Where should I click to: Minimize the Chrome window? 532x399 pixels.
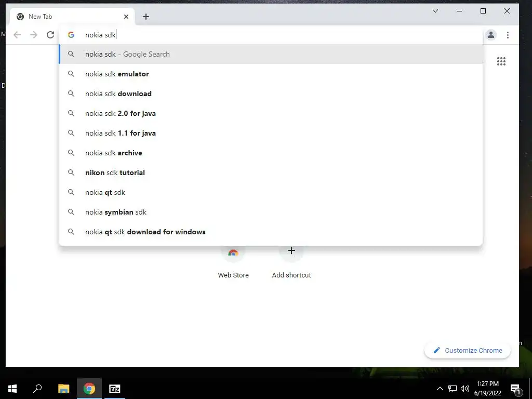459,11
